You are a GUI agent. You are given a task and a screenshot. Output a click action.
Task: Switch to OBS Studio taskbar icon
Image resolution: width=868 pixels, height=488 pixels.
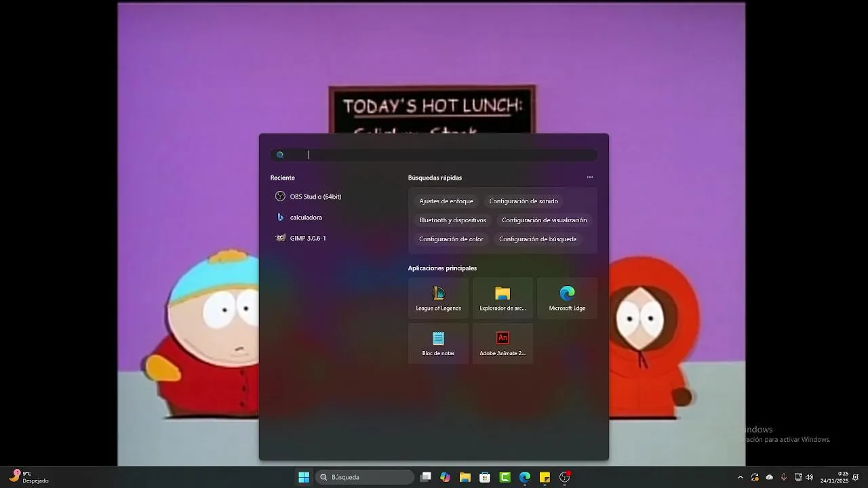tap(565, 477)
